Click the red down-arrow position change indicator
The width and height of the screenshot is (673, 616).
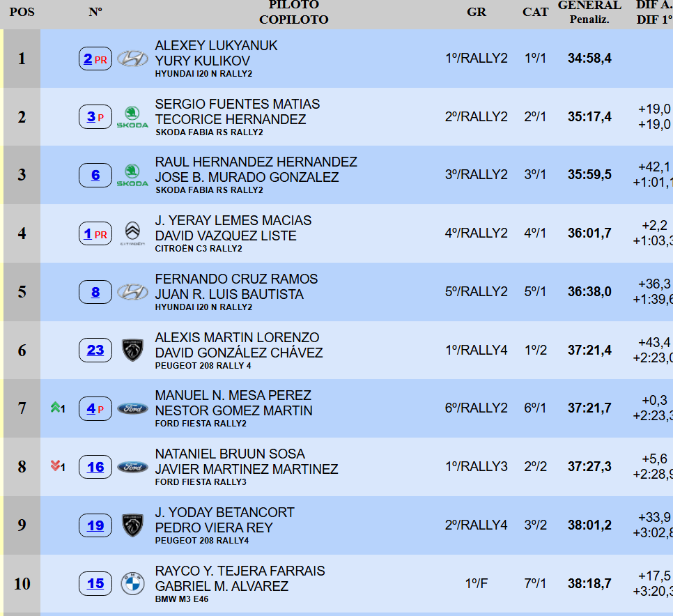(55, 466)
